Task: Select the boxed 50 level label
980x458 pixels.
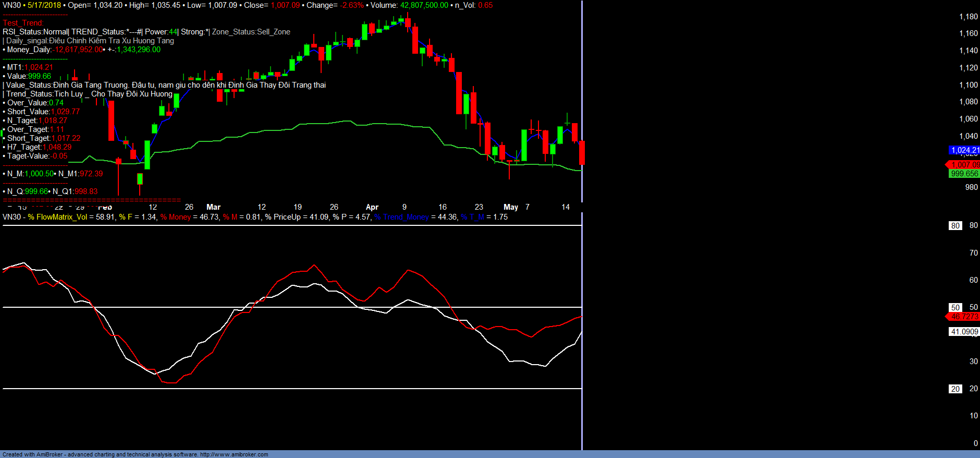Action: click(x=955, y=308)
